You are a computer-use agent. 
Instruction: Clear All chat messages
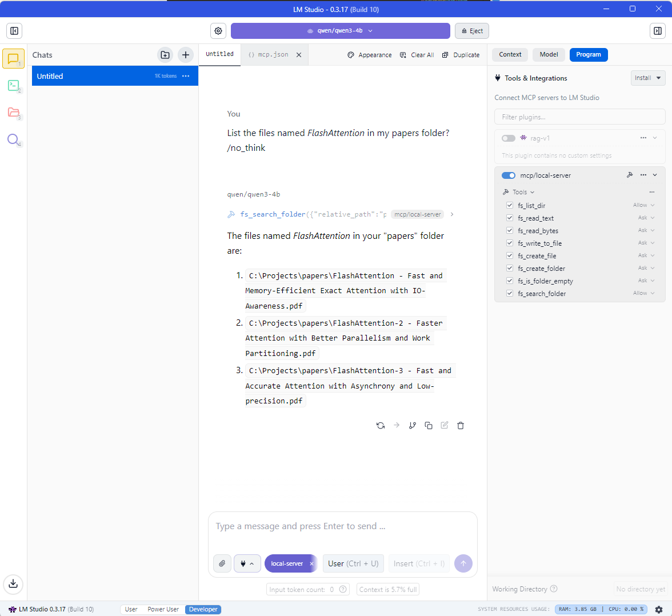[417, 55]
